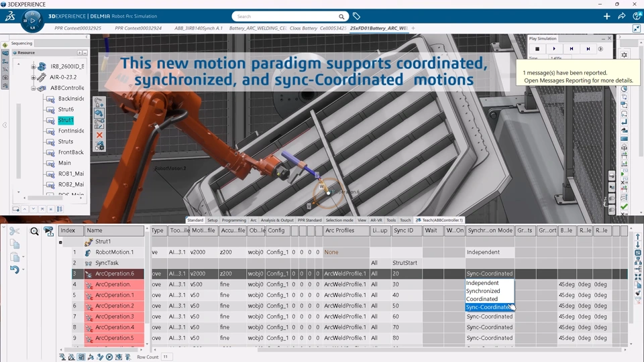Viewport: 644px width, 362px height.
Task: Open the 3DEXPERIENCE compass
Action: (x=32, y=21)
